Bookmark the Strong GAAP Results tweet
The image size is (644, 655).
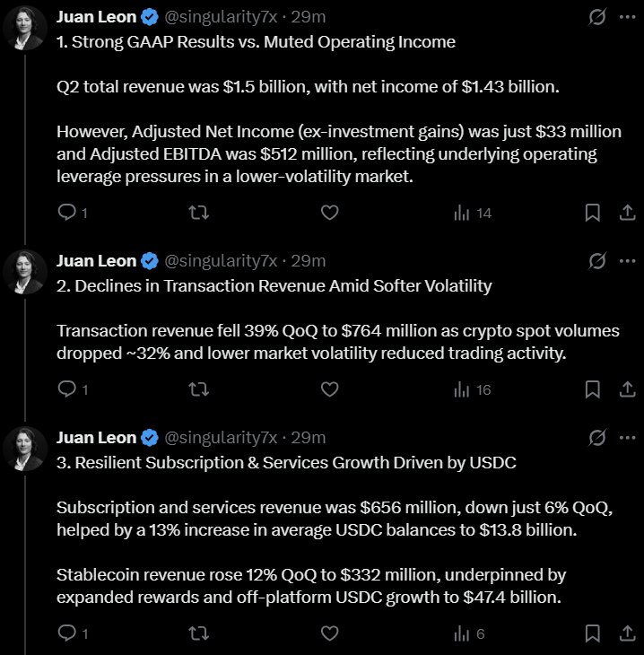click(x=592, y=213)
